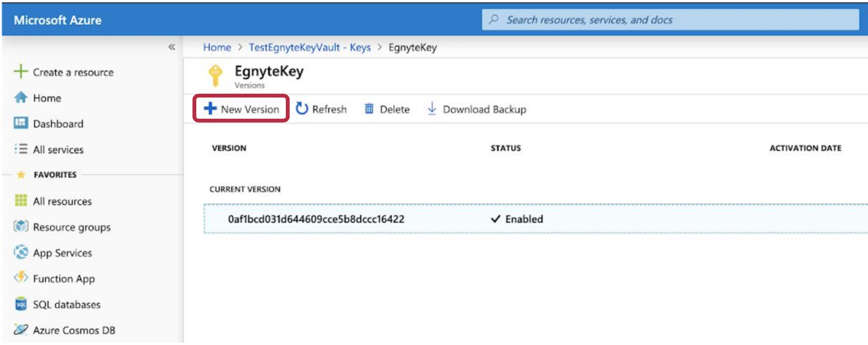This screenshot has height=345, width=868.
Task: Sort by VERSION column header
Action: pyautogui.click(x=229, y=148)
